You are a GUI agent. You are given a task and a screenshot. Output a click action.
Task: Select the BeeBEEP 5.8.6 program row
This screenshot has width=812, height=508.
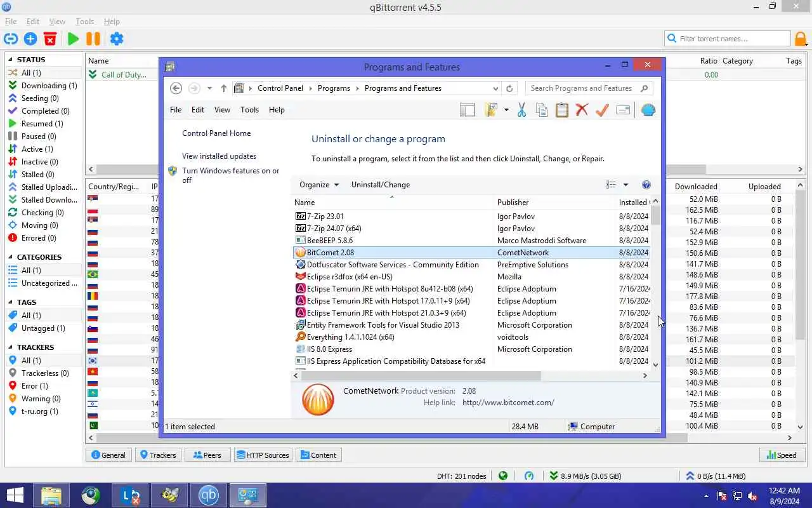[x=473, y=241]
